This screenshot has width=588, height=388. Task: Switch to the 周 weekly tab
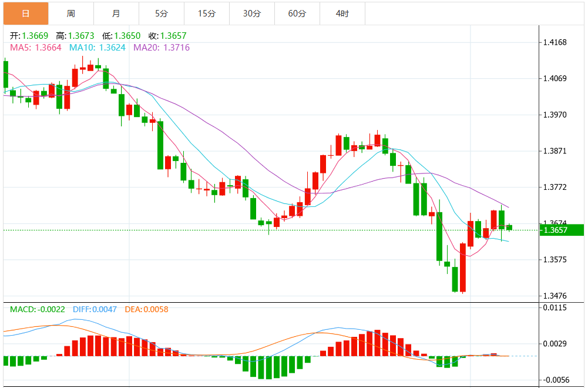point(70,13)
